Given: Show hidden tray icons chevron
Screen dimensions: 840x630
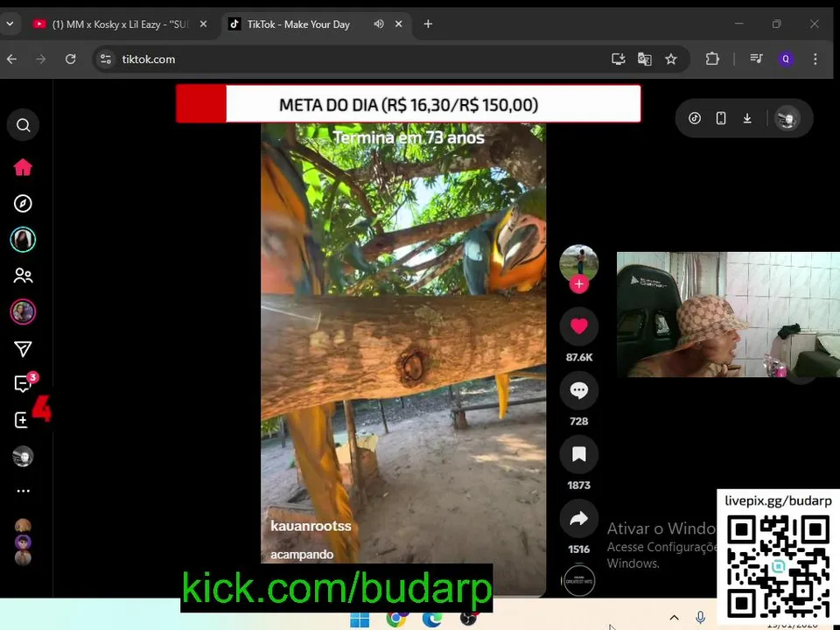Looking at the screenshot, I should pos(675,618).
